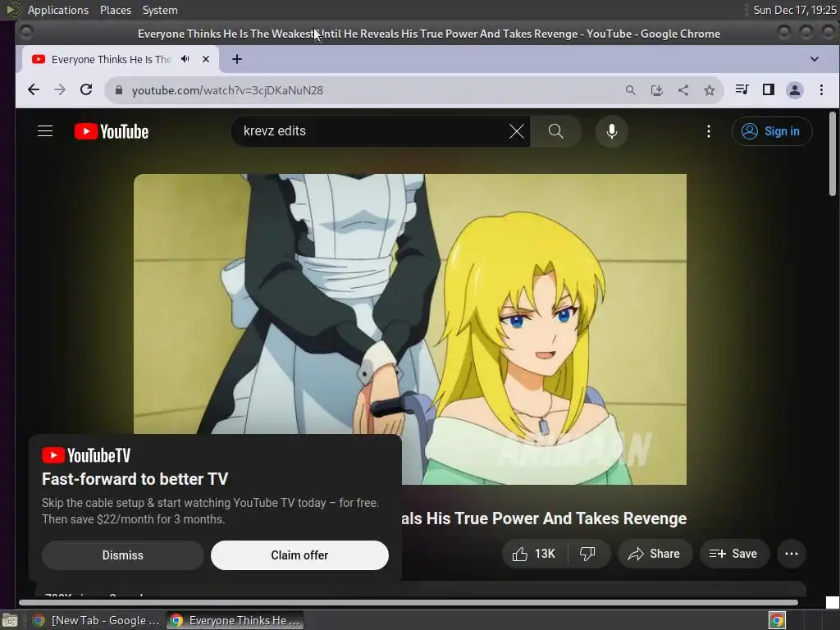This screenshot has width=840, height=630.
Task: Click the clock Sun Dec 17
Action: [794, 10]
